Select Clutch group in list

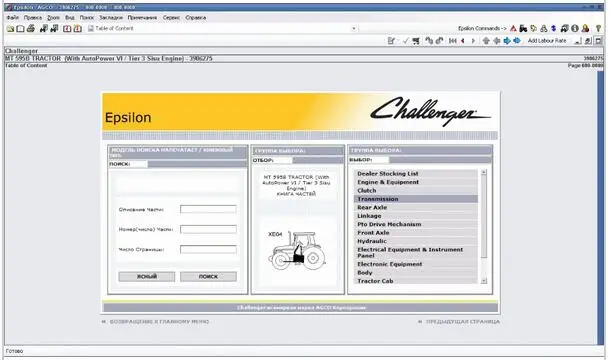415,191
